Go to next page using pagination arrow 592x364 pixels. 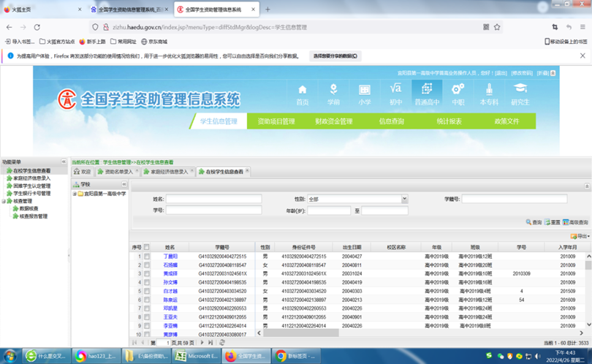[202, 342]
